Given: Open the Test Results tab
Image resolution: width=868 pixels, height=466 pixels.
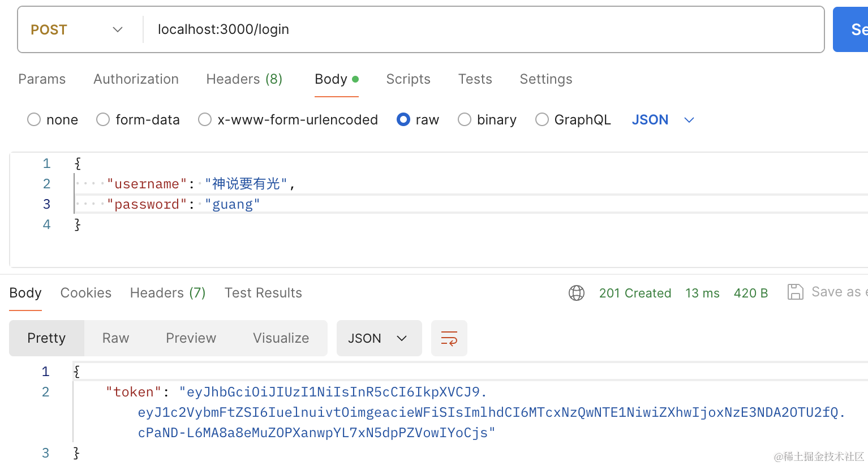Looking at the screenshot, I should click(263, 293).
